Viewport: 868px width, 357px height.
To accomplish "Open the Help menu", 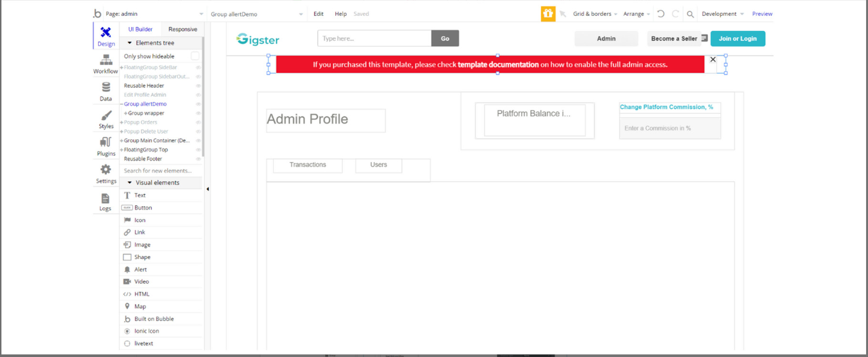I will pyautogui.click(x=341, y=14).
